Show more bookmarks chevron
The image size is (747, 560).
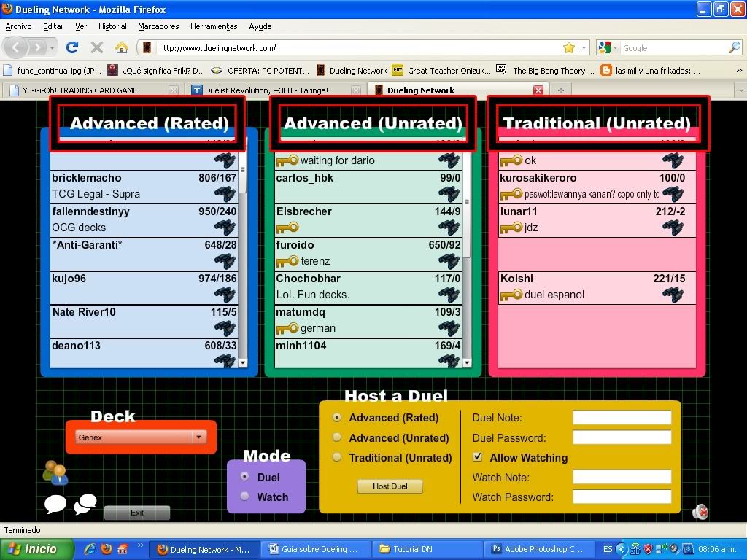click(739, 71)
